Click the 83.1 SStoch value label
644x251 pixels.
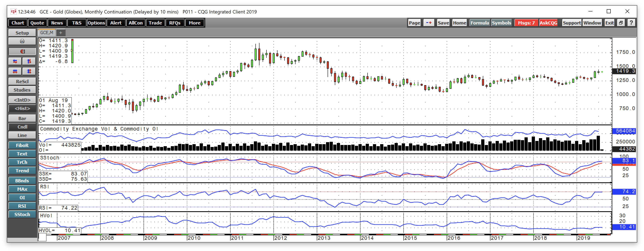tap(624, 161)
